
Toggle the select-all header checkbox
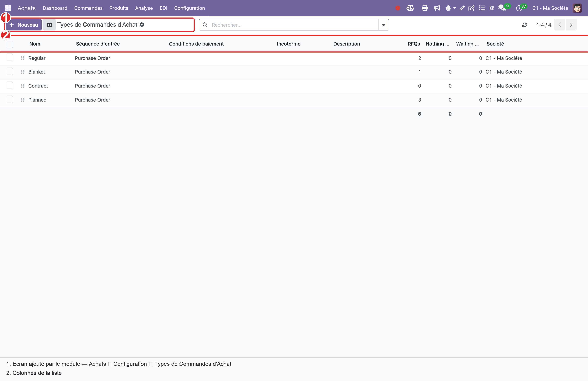pyautogui.click(x=9, y=44)
